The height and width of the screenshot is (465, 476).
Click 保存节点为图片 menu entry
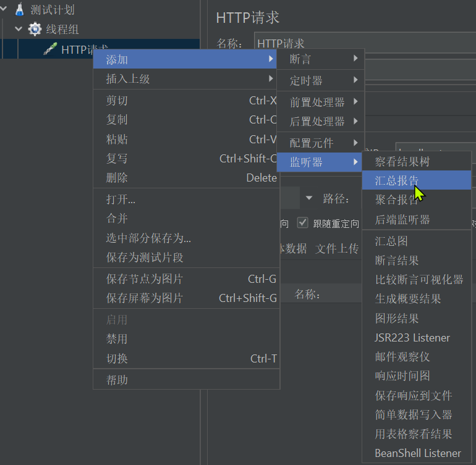click(x=187, y=279)
